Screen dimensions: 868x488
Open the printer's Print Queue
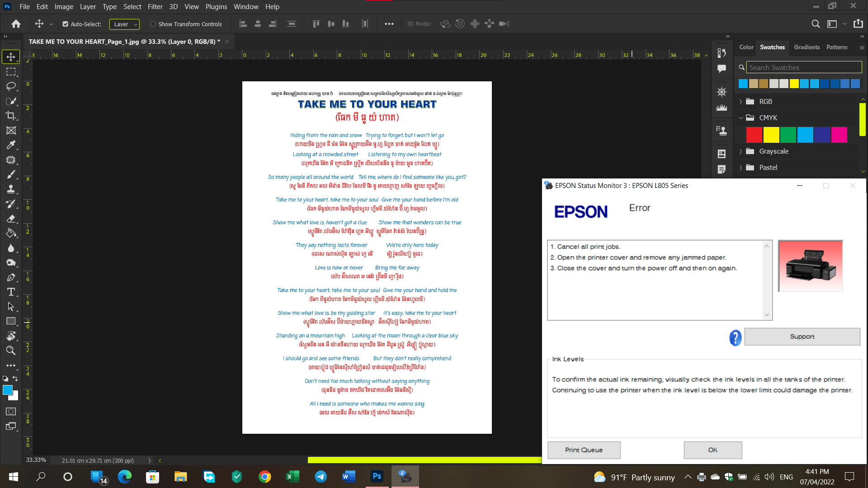coord(584,450)
